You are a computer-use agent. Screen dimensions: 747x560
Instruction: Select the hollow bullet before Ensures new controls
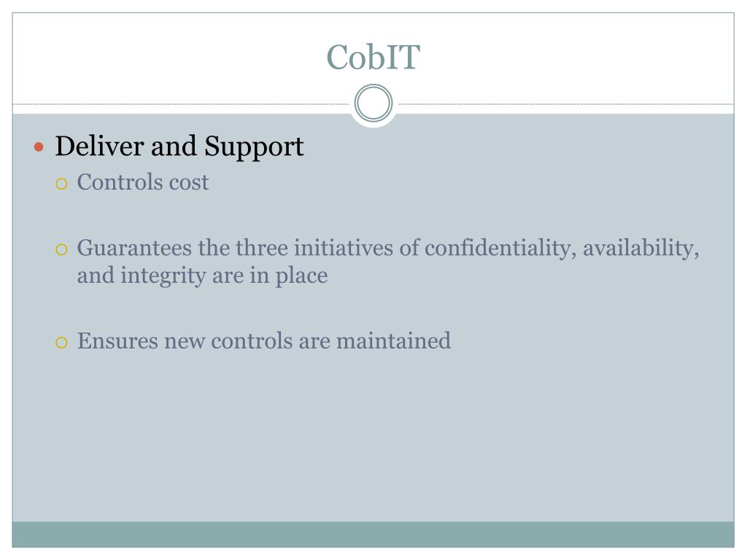[61, 341]
